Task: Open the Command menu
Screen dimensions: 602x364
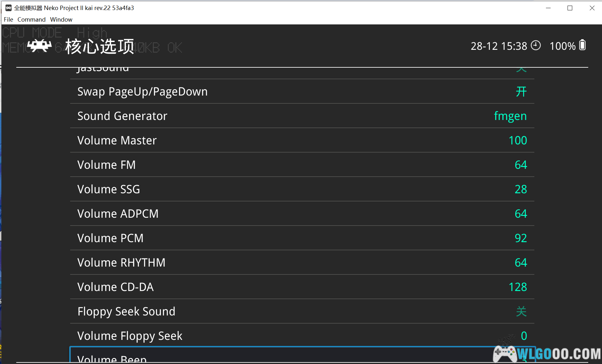Action: 31,19
